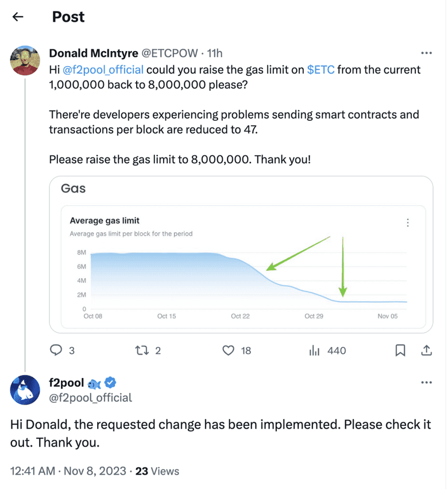
Task: Like the post with the heart icon
Action: pos(229,350)
